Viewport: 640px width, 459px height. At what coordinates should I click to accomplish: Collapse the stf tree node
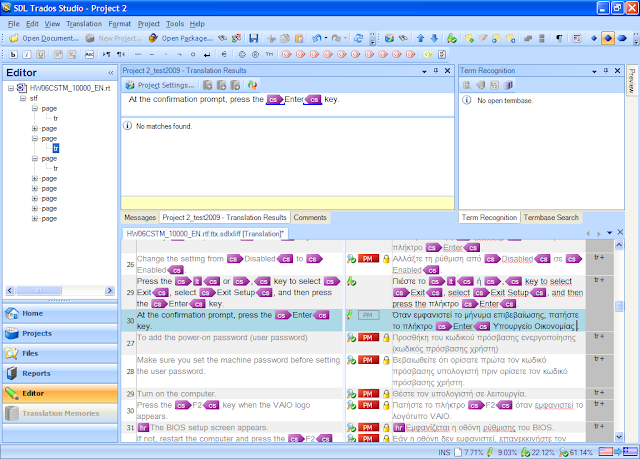pos(23,98)
